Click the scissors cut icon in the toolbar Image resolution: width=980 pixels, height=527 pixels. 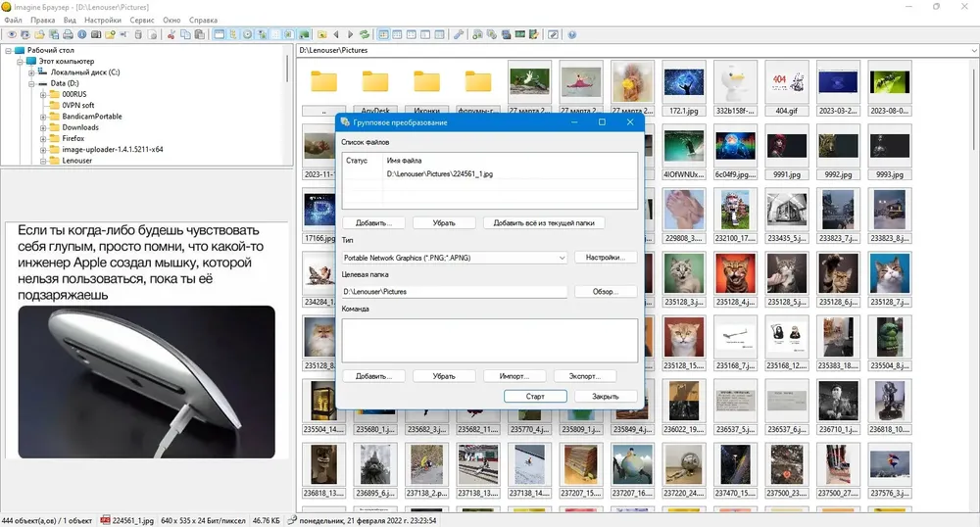tap(171, 35)
